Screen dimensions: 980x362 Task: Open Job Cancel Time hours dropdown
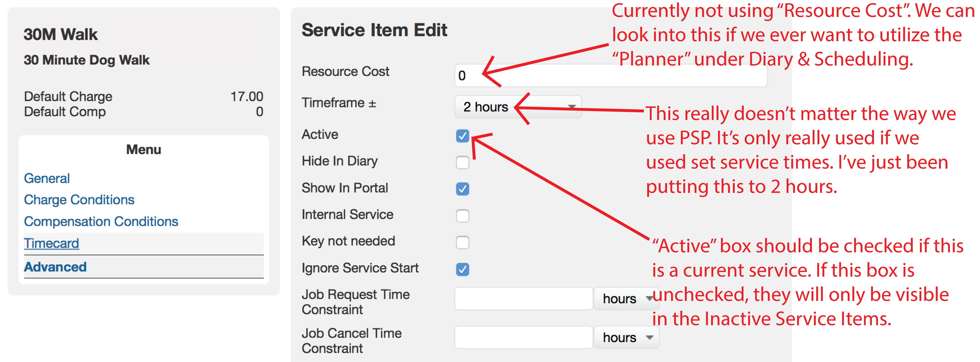tap(627, 337)
